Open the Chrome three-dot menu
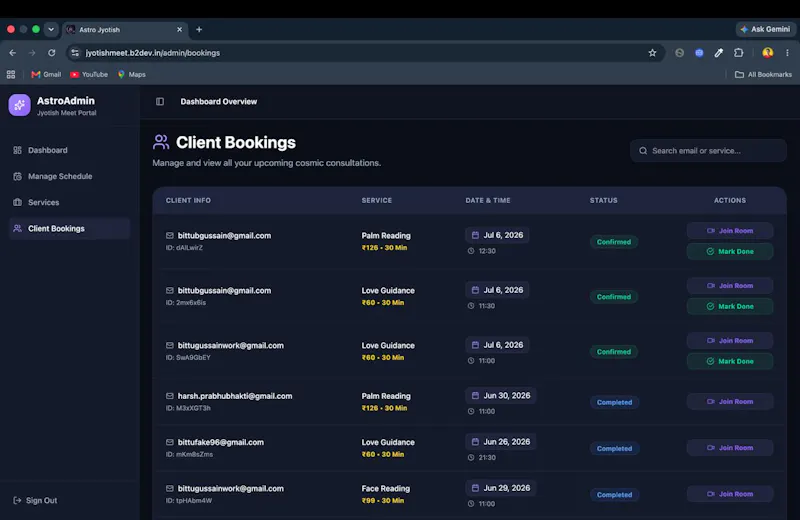The width and height of the screenshot is (800, 520). pyautogui.click(x=787, y=53)
